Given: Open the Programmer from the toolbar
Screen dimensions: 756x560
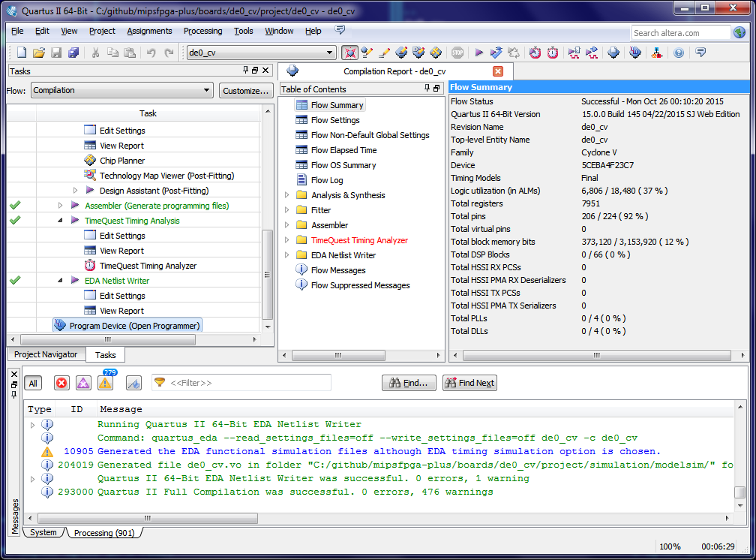Looking at the screenshot, I should [x=635, y=53].
